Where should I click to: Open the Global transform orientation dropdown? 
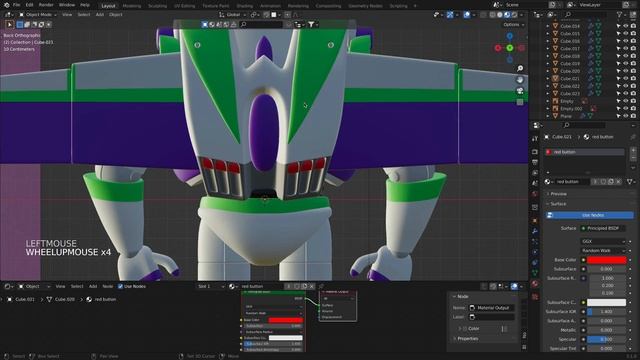232,15
